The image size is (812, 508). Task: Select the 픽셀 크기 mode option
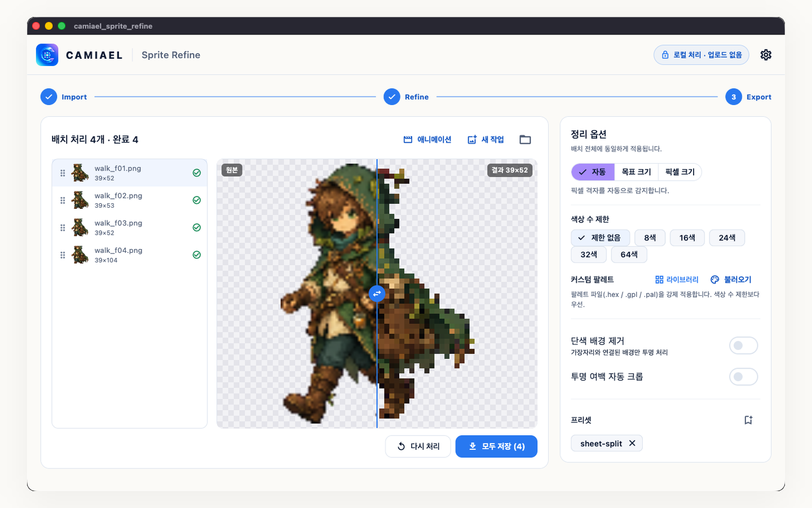[679, 172]
